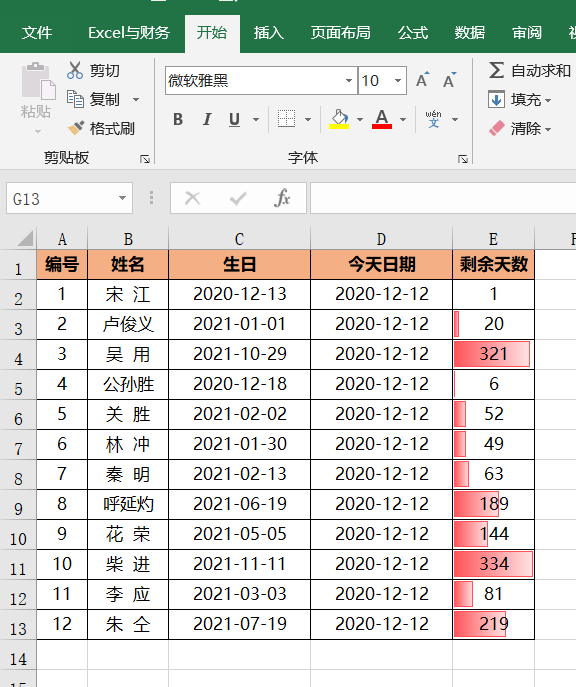
Task: Click the cell showing 2021-07-19
Action: 240,624
